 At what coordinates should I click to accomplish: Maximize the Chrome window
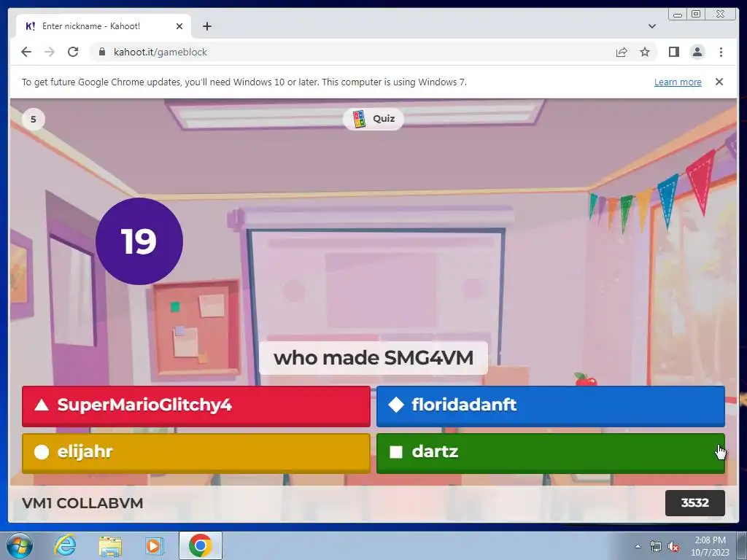[696, 15]
